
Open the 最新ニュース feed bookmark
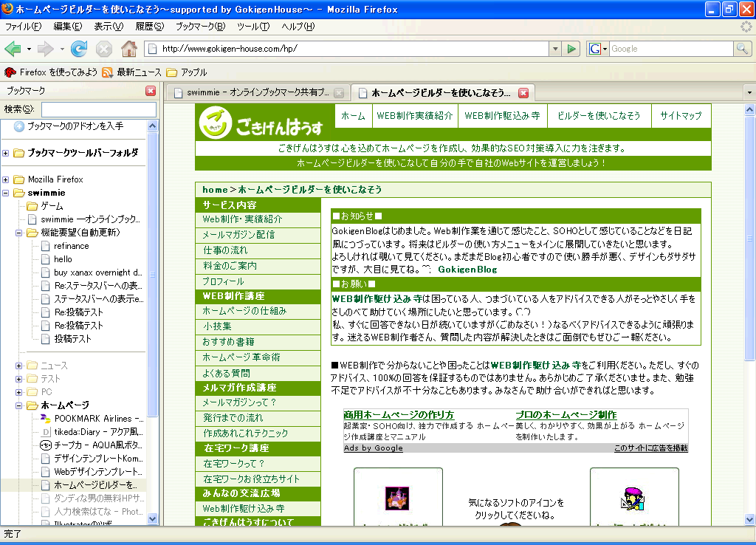pos(131,72)
